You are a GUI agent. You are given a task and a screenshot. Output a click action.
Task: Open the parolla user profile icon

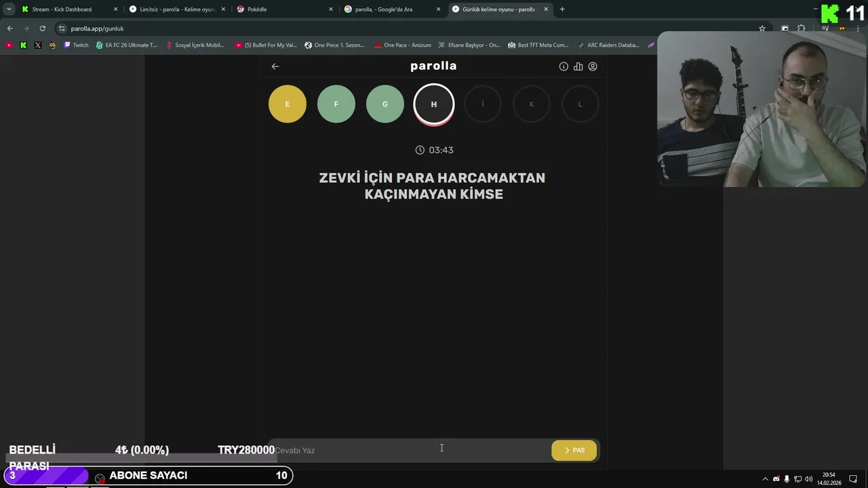[x=593, y=66]
